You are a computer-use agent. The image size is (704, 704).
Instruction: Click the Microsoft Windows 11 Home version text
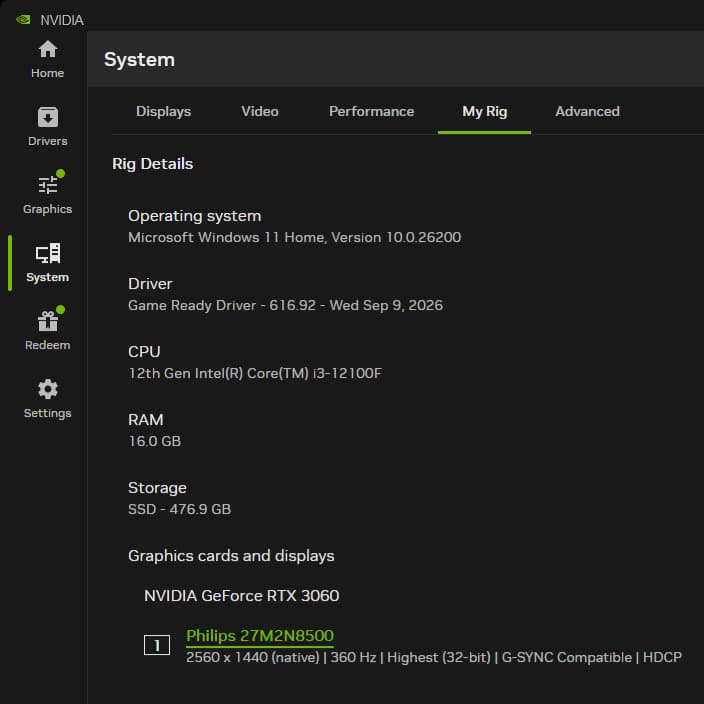tap(295, 237)
